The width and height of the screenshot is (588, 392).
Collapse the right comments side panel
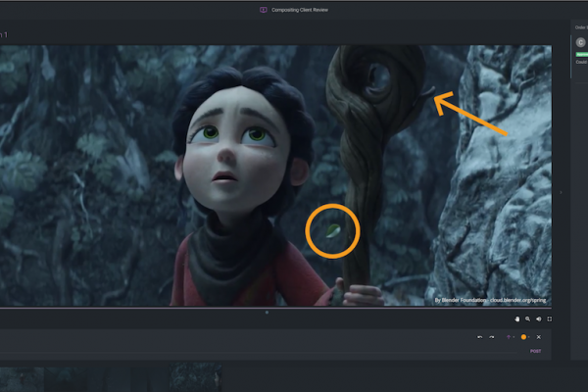561,192
